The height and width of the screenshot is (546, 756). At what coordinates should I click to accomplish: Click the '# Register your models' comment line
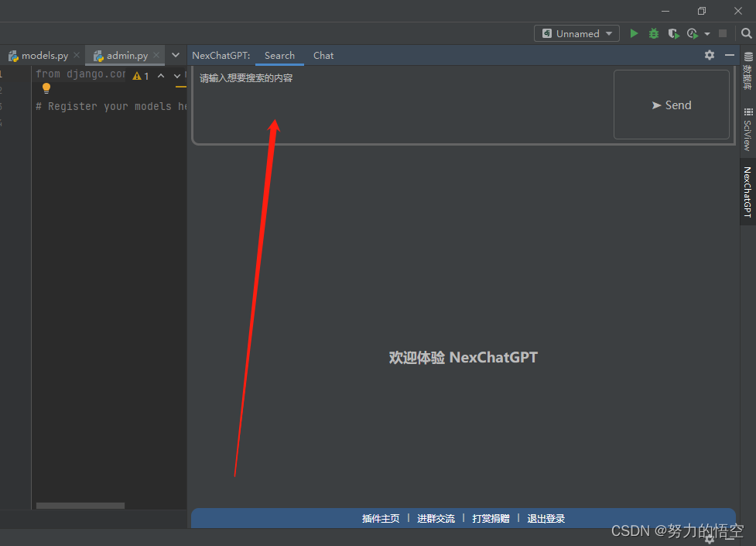[x=111, y=106]
